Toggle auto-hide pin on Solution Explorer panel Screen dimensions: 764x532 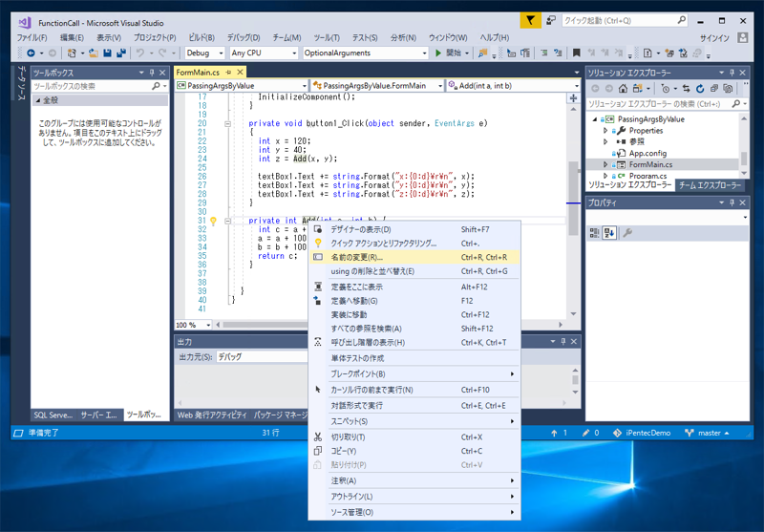[x=732, y=73]
